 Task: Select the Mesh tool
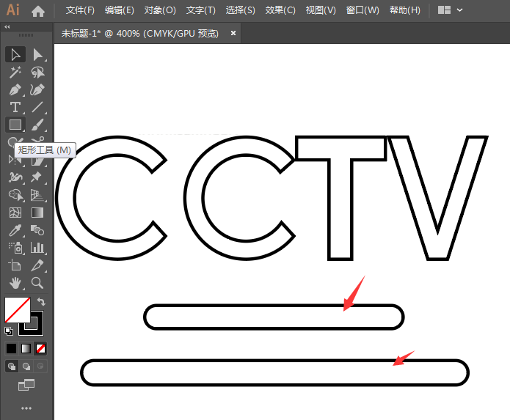15,213
